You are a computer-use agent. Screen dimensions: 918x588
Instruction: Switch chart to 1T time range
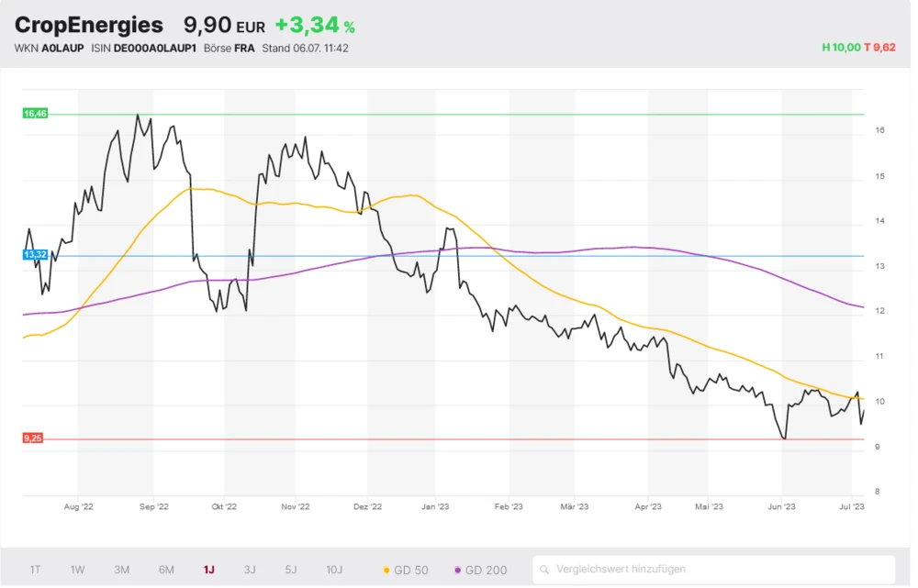(35, 570)
